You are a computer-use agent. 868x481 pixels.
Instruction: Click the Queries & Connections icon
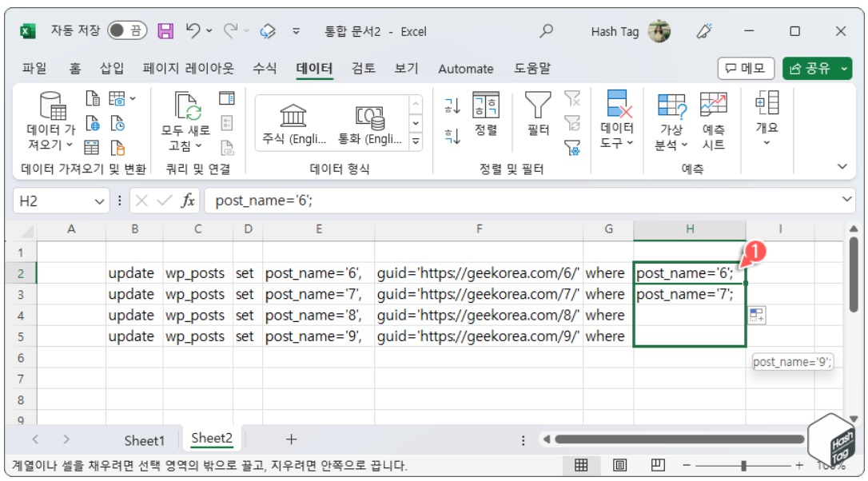coord(227,98)
